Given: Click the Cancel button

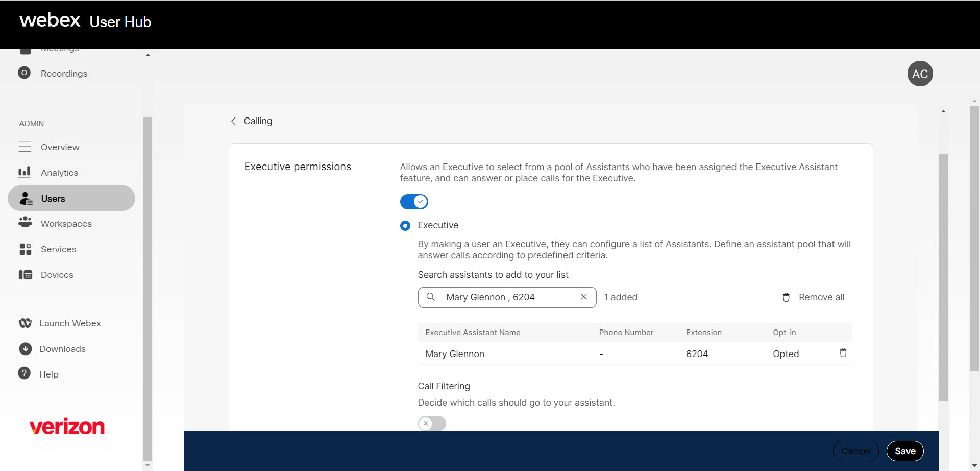Looking at the screenshot, I should pos(856,451).
